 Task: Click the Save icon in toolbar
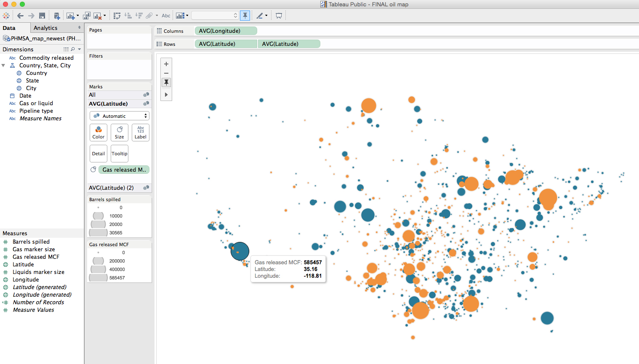[42, 16]
